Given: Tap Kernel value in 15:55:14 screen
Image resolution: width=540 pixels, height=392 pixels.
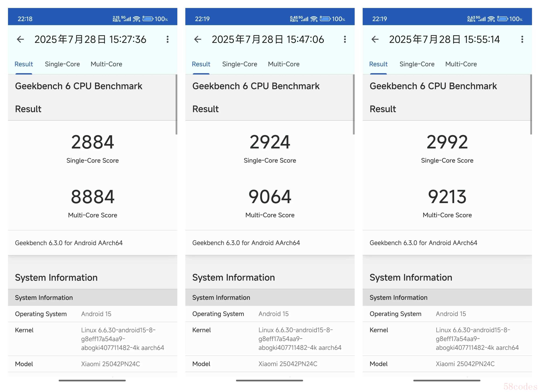Looking at the screenshot, I should [x=477, y=339].
